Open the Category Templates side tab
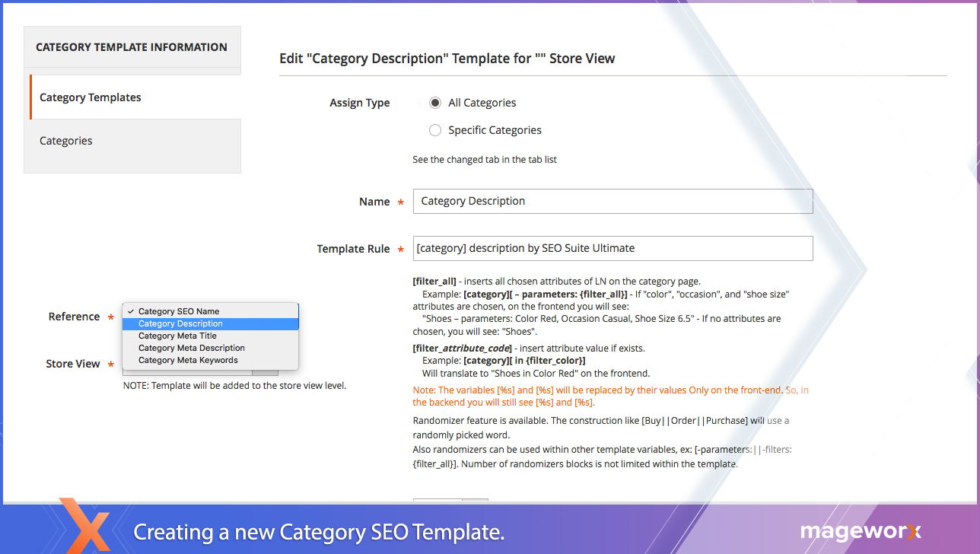The width and height of the screenshot is (980, 554). pyautogui.click(x=91, y=97)
